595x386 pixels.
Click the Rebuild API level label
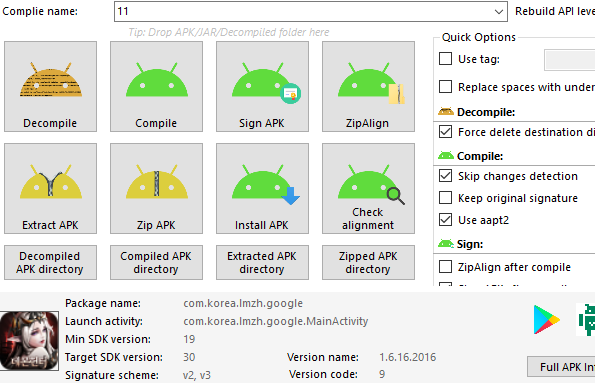555,11
